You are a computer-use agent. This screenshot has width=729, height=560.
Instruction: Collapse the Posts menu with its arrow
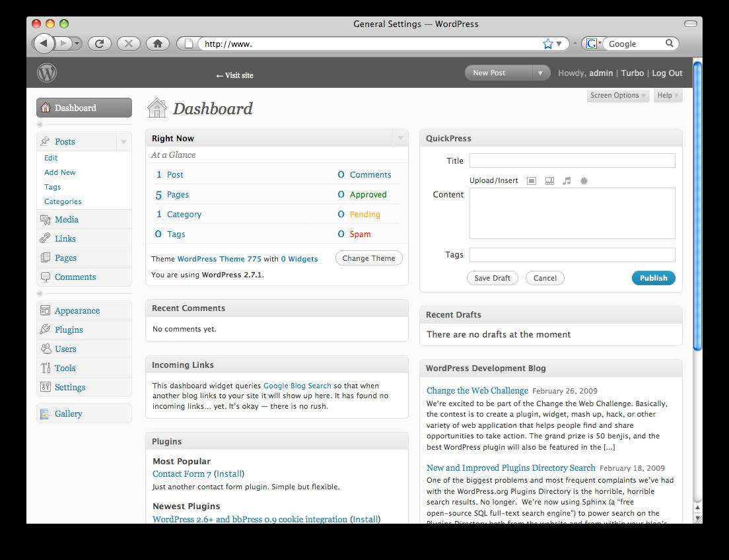[x=123, y=141]
